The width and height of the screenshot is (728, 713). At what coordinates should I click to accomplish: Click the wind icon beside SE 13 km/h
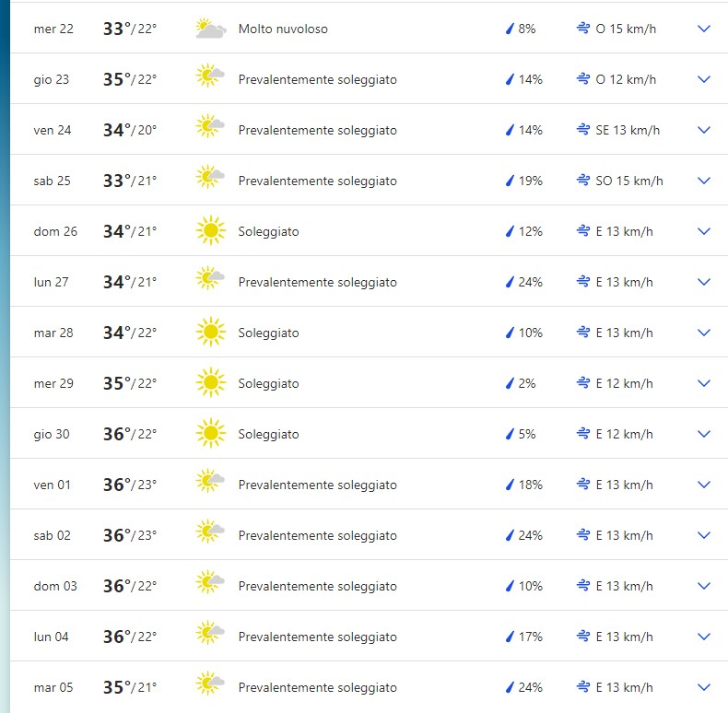click(x=582, y=130)
